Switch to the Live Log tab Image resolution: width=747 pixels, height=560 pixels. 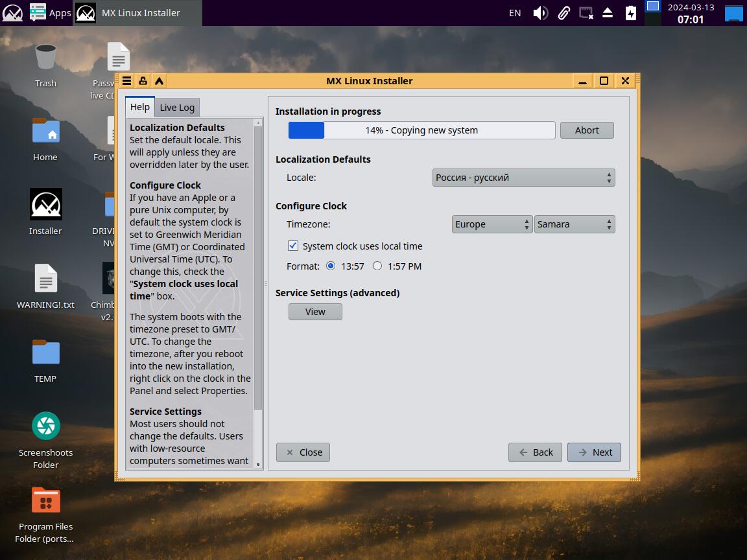[177, 108]
